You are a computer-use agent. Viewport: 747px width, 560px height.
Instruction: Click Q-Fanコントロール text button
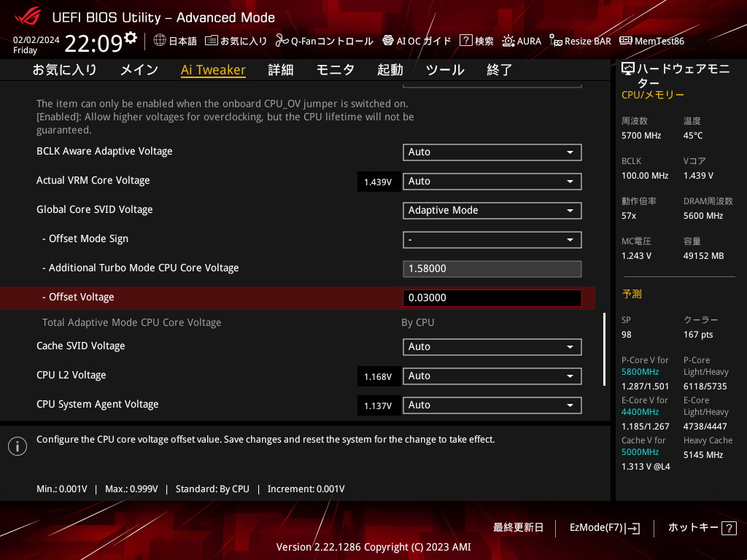[332, 41]
